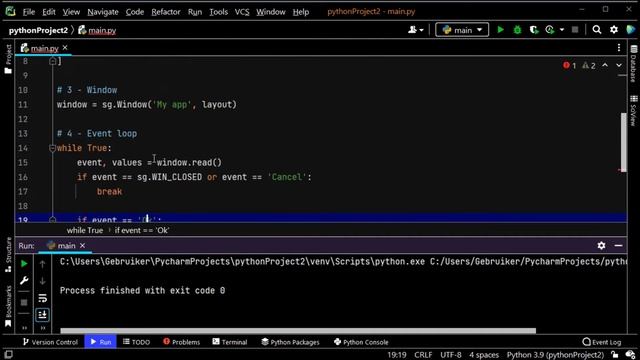The image size is (640, 360).
Task: Open the Navigate menu
Action: pos(103,12)
